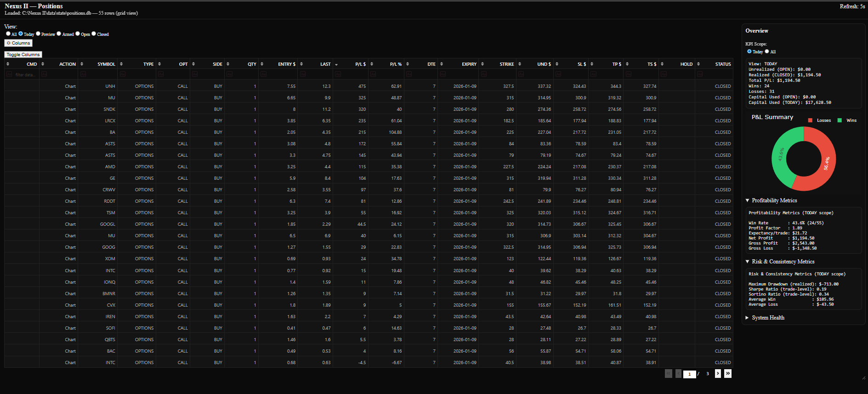Expand the System Health section
868x394 pixels.
coord(748,318)
